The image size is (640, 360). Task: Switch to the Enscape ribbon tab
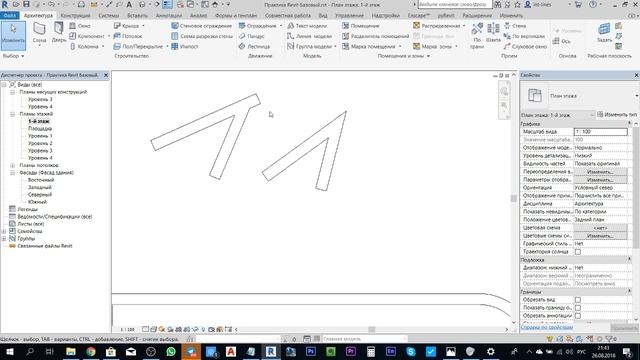tap(418, 16)
